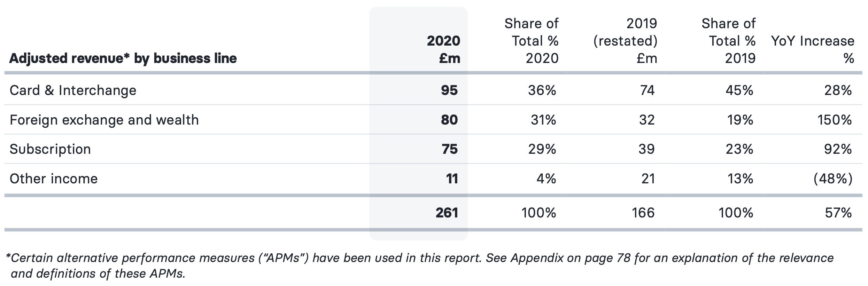The image size is (868, 286).
Task: Click the 2020 total value 261
Action: (447, 213)
